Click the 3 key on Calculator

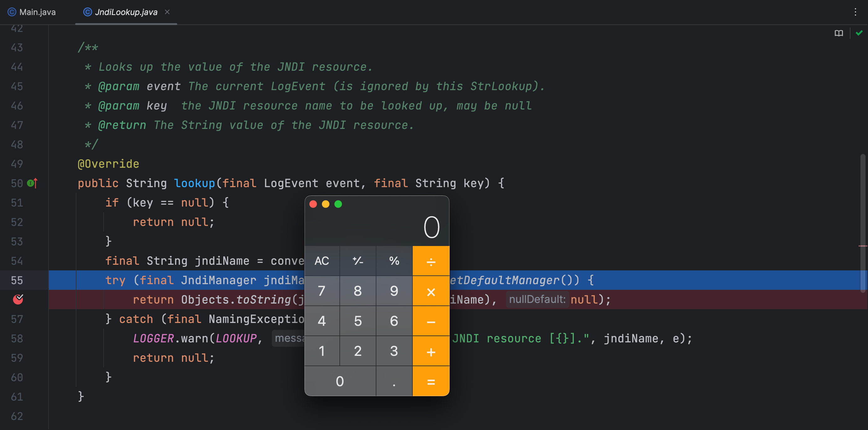[394, 351]
